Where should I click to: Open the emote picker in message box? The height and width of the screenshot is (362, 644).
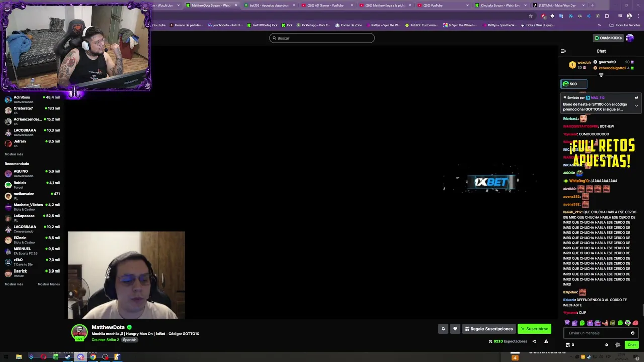[x=633, y=333]
